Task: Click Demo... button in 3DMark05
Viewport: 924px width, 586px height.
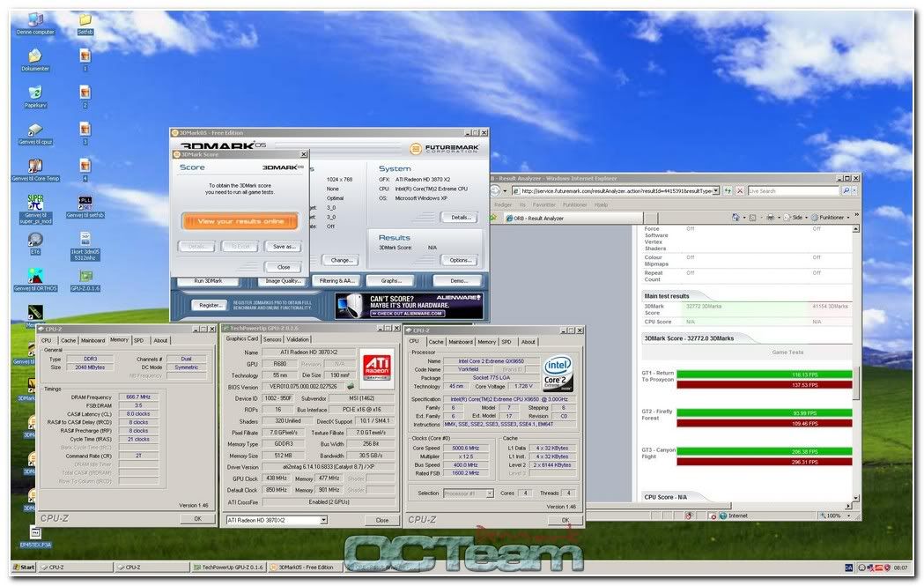Action: [458, 280]
